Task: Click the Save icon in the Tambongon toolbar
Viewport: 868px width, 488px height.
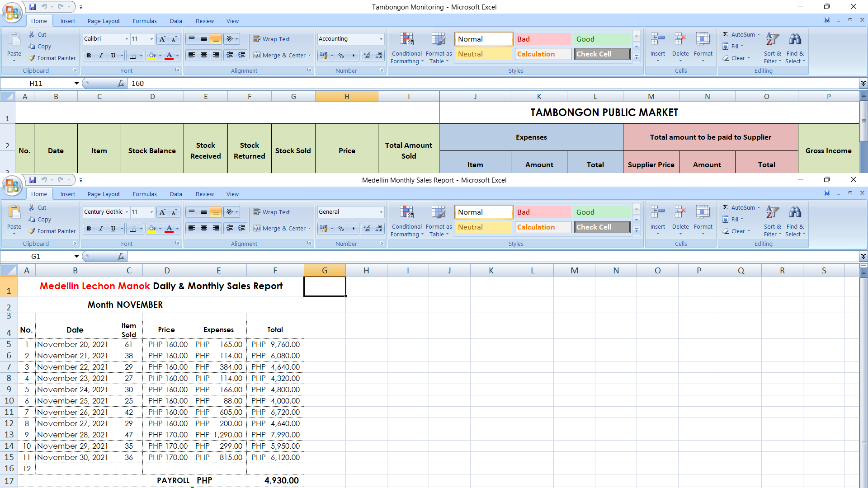Action: pyautogui.click(x=33, y=7)
